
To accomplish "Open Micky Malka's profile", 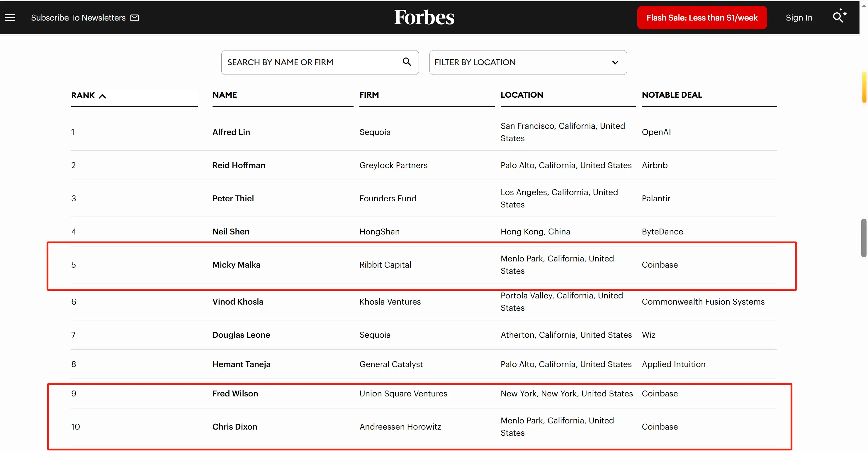I will click(236, 265).
